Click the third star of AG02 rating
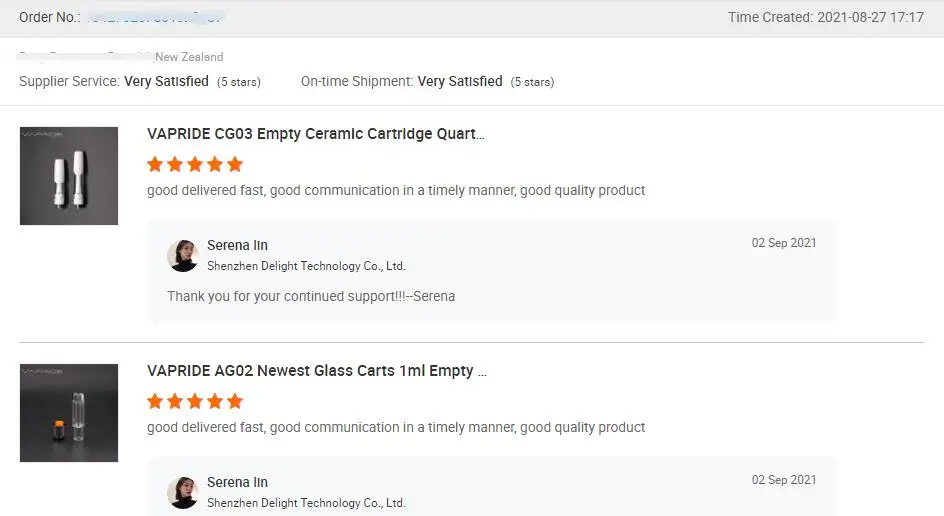 [x=195, y=401]
